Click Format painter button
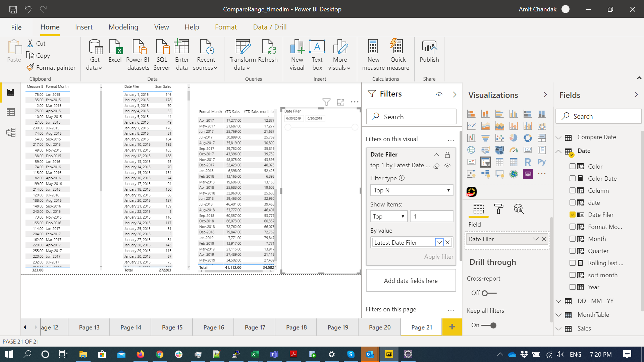 51,67
